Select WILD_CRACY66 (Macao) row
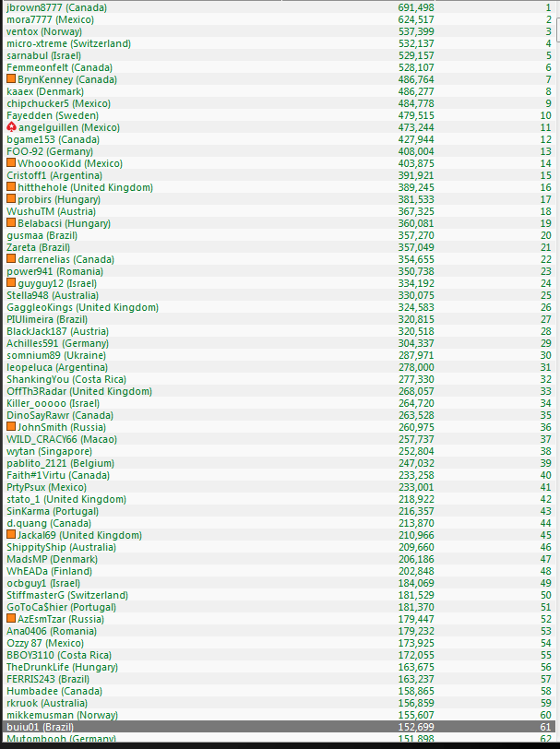This screenshot has width=560, height=749. [x=279, y=439]
